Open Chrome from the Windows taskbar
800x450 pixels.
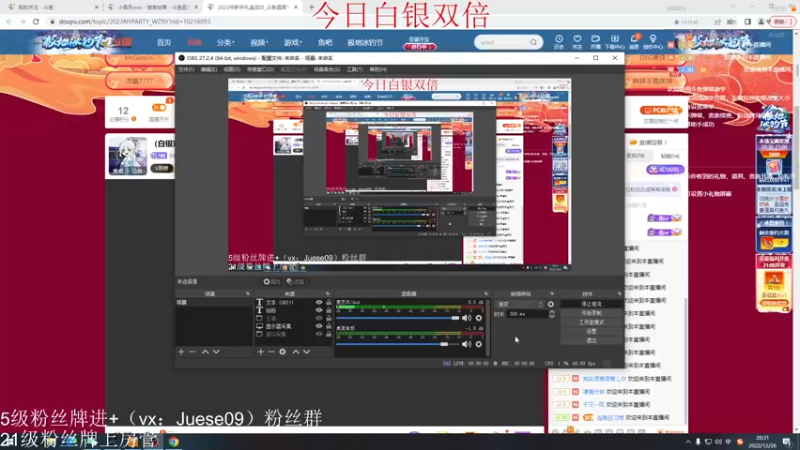point(174,442)
